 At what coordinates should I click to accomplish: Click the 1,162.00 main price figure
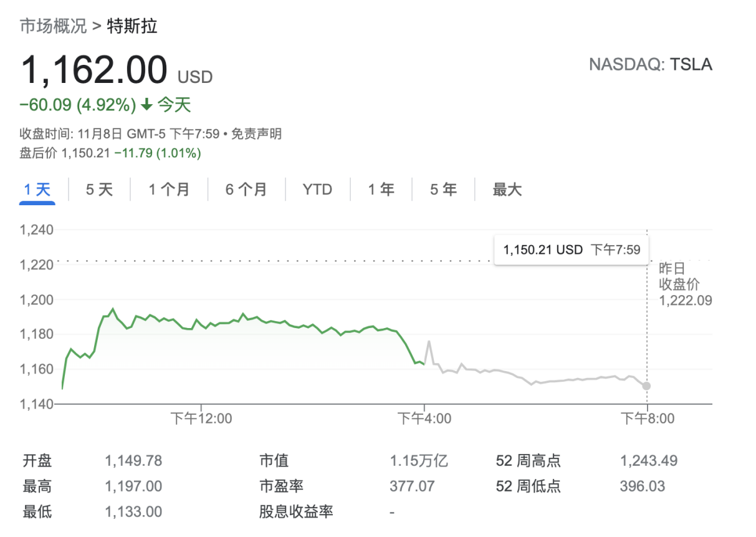[95, 69]
